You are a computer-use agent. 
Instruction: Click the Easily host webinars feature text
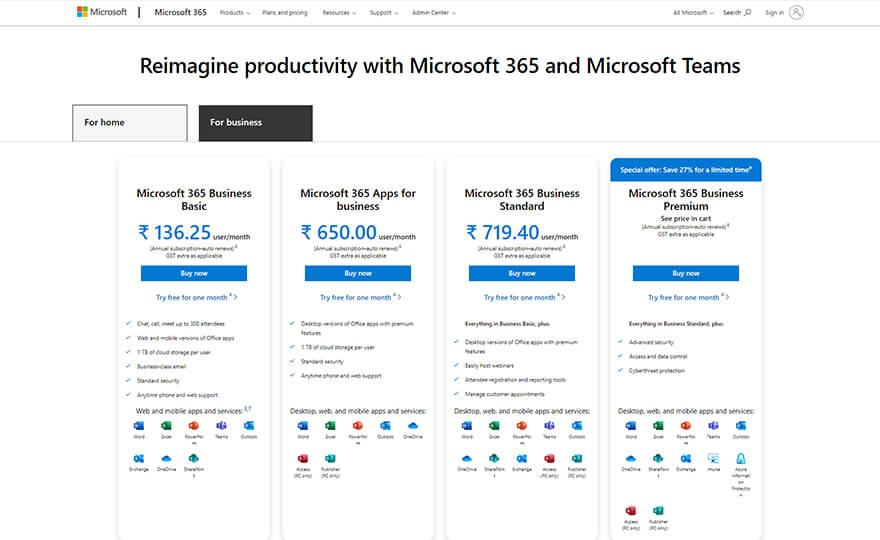pos(489,365)
